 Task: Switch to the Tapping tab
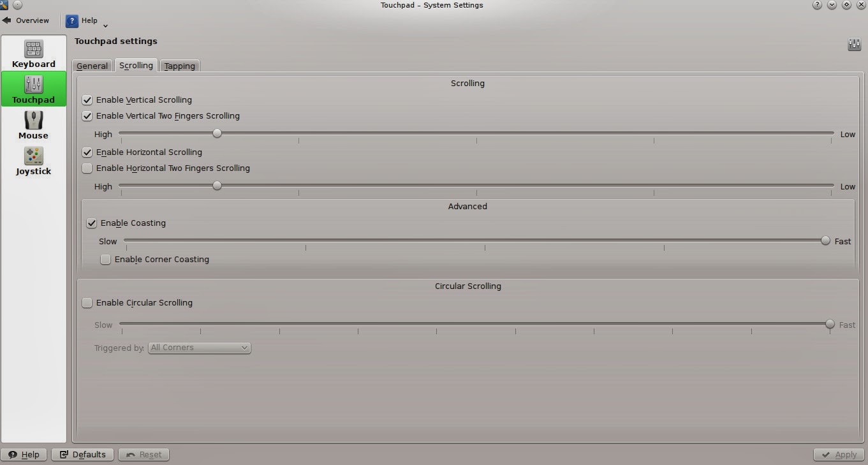coord(180,66)
